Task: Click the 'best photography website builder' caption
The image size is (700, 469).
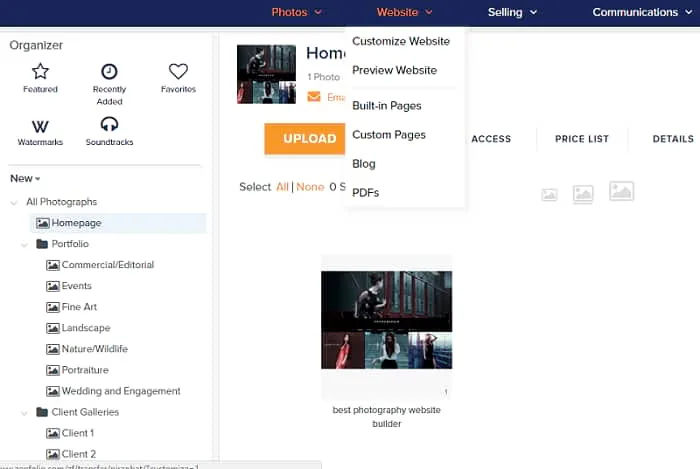Action: click(x=387, y=417)
